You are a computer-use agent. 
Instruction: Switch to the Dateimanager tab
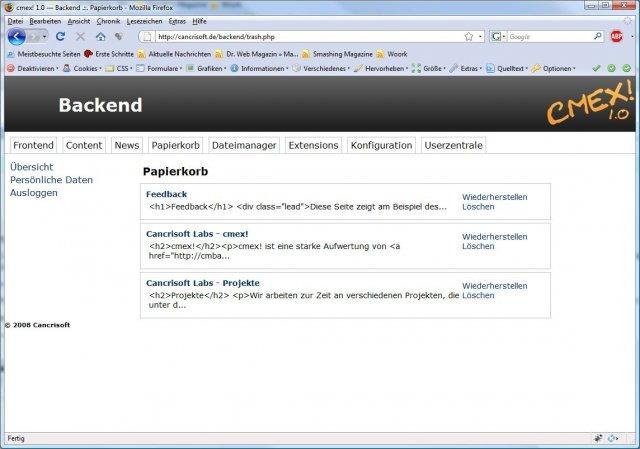244,145
